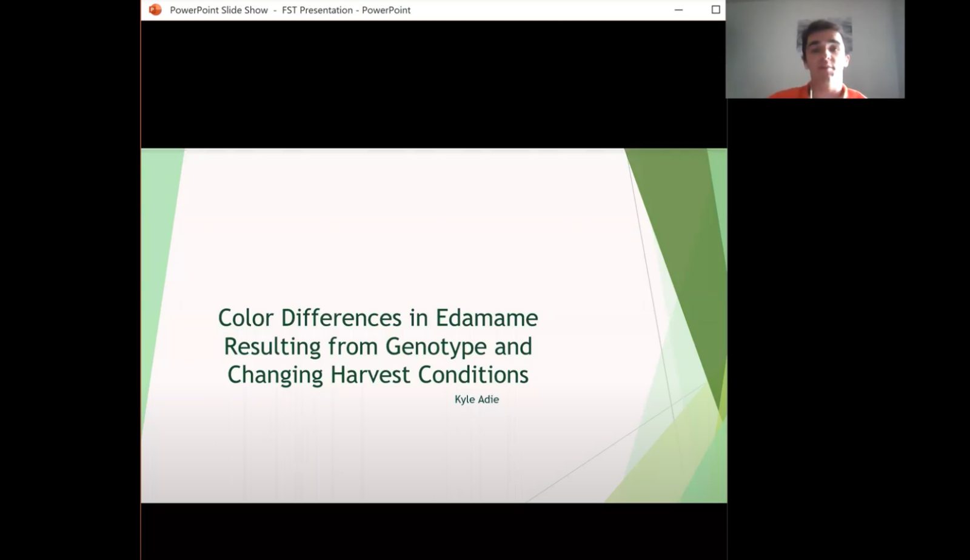The height and width of the screenshot is (560, 970).
Task: Click the PowerPoint app icon in title bar
Action: pyautogui.click(x=155, y=10)
